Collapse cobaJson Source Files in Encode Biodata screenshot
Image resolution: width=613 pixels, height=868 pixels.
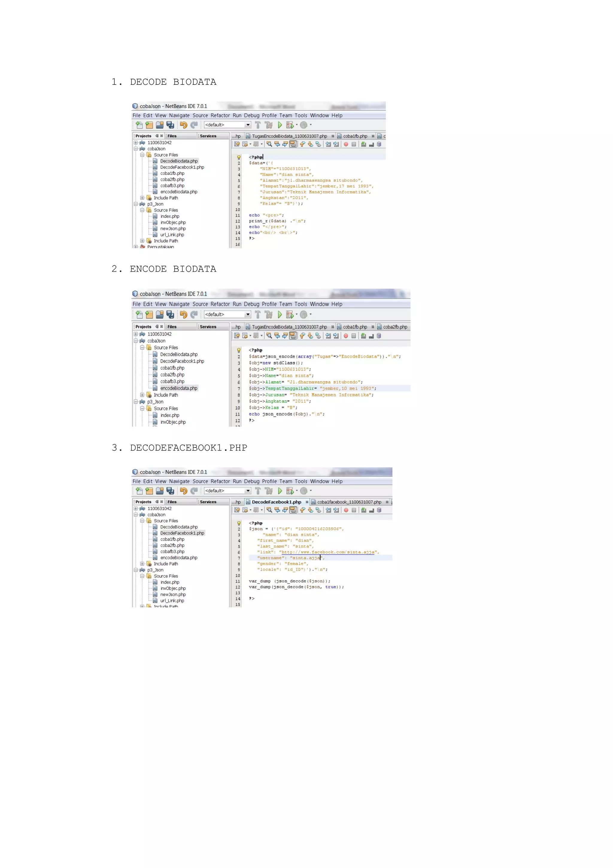pyautogui.click(x=142, y=347)
